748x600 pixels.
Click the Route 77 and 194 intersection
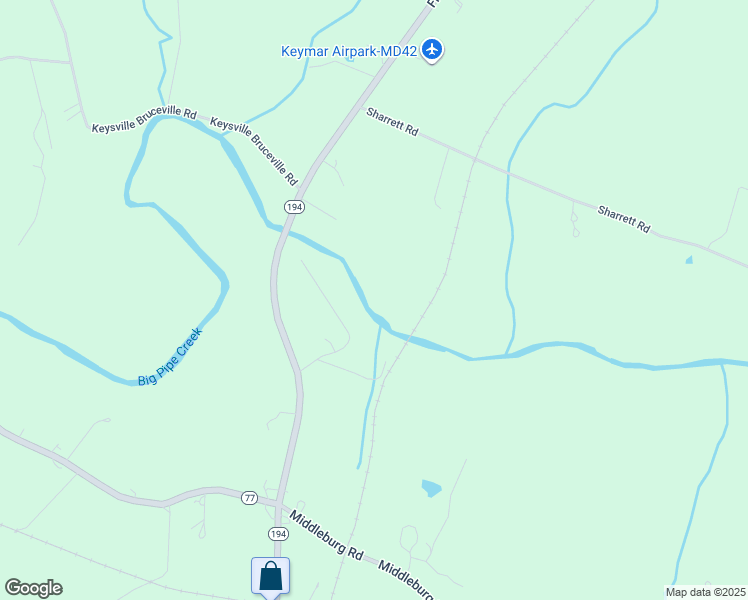279,504
